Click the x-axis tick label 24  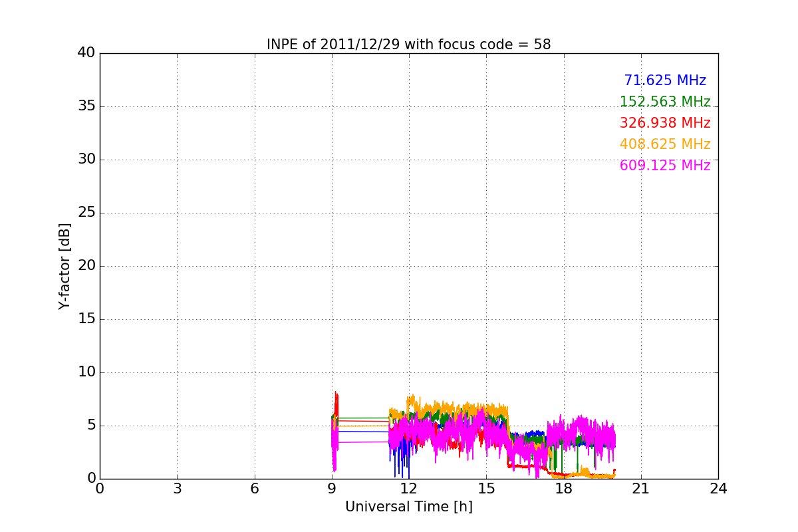tap(718, 489)
